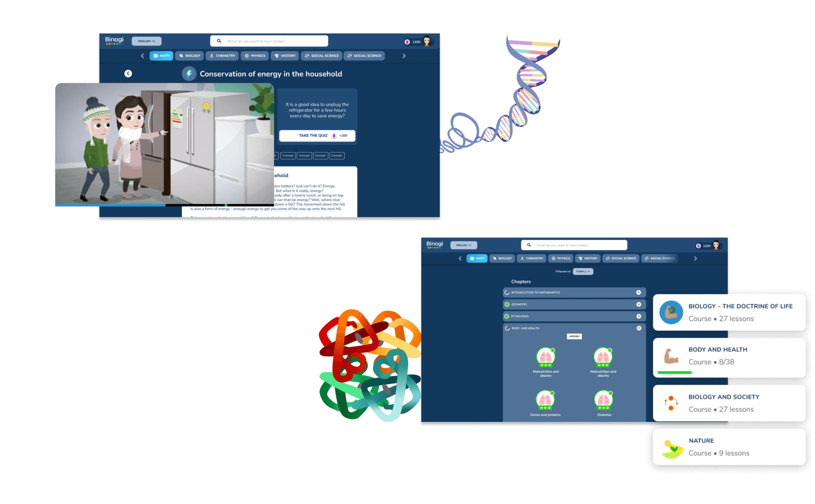Expand the Introduction to Mathematics chapter
The image size is (815, 504).
639,292
